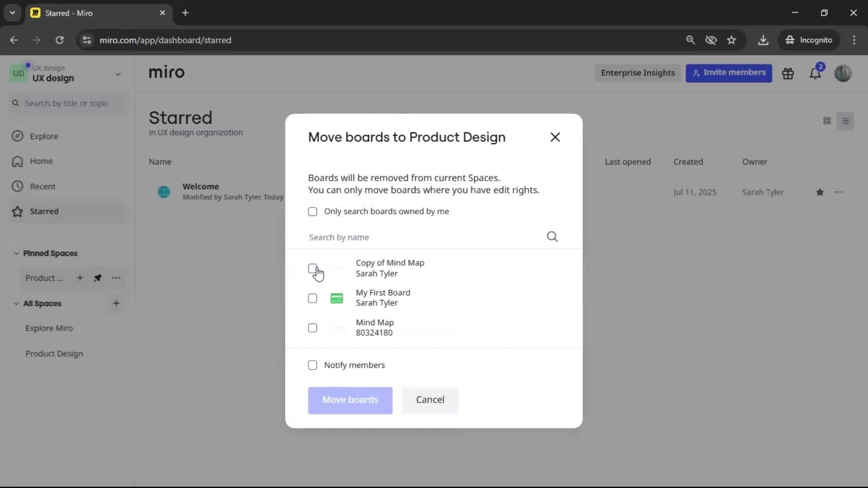View site information icon

point(87,40)
